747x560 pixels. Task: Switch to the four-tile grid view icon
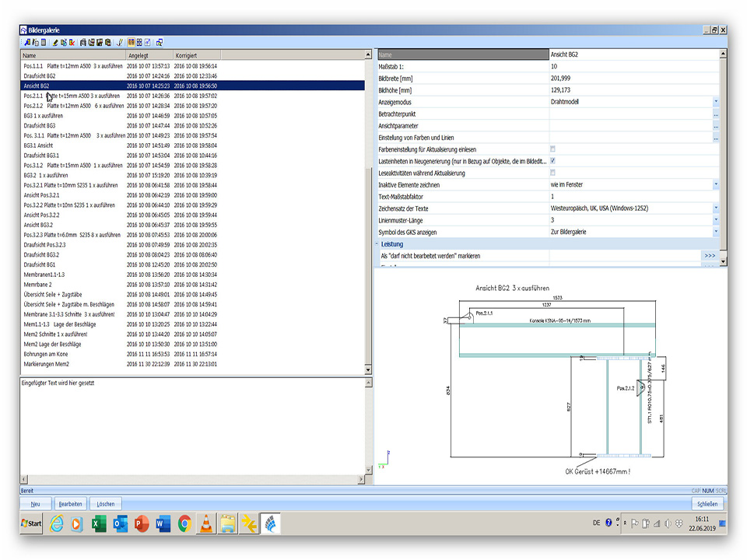[139, 42]
